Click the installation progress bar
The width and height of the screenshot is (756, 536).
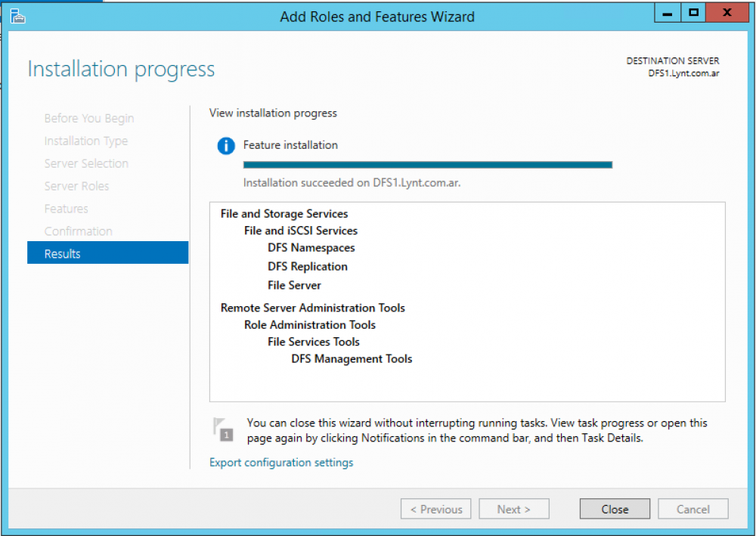[427, 165]
